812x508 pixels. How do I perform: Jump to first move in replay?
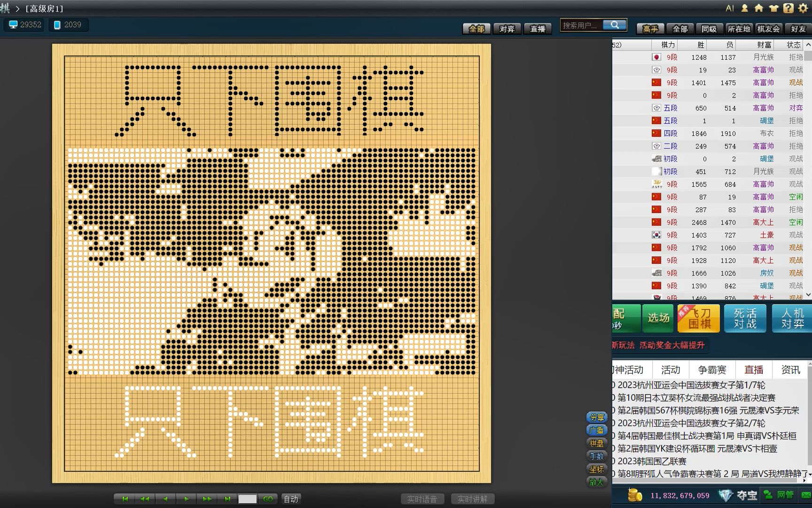[x=125, y=499]
